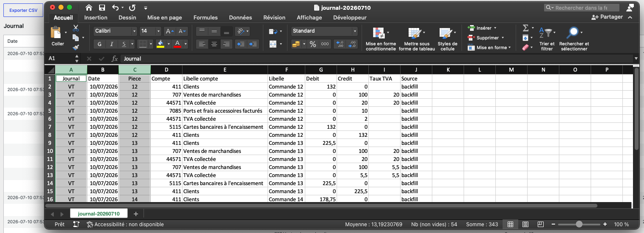The height and width of the screenshot is (233, 644).
Task: Open the Mise en page tab
Action: (x=165, y=17)
